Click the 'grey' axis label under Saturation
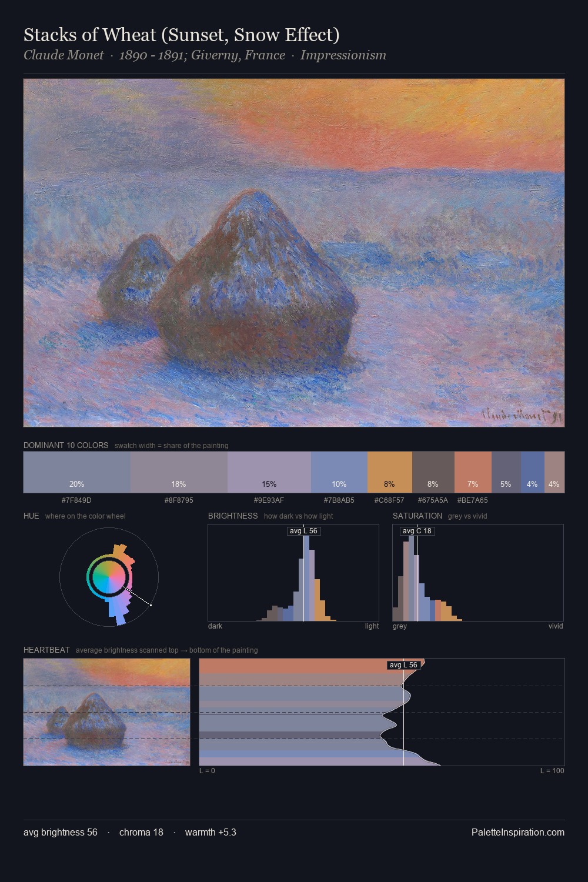Screen dimensions: 588x882 coord(400,626)
